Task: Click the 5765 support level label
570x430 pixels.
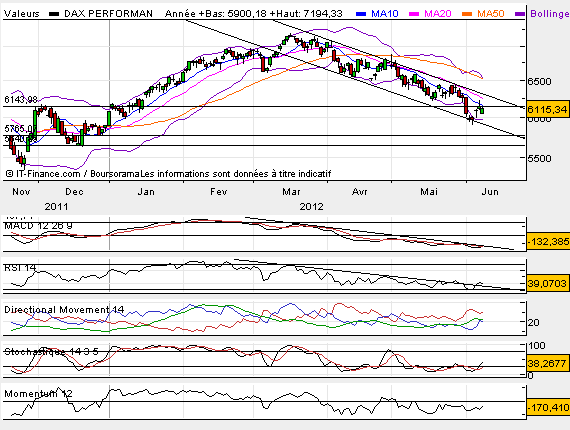Action: [20, 129]
